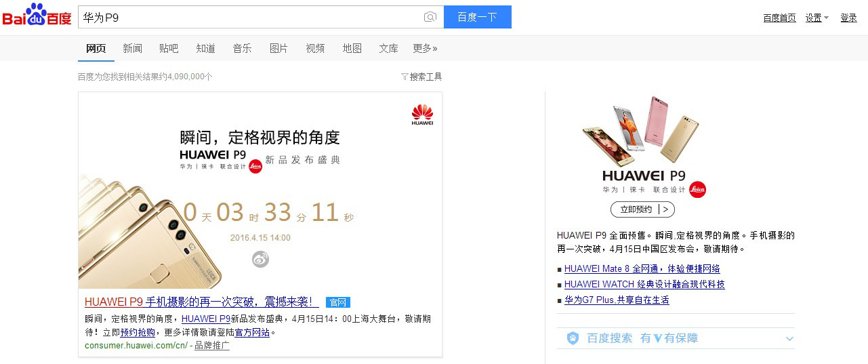Viewport: 868px width, 364px height.
Task: Click the search tools filter icon
Action: click(x=405, y=77)
